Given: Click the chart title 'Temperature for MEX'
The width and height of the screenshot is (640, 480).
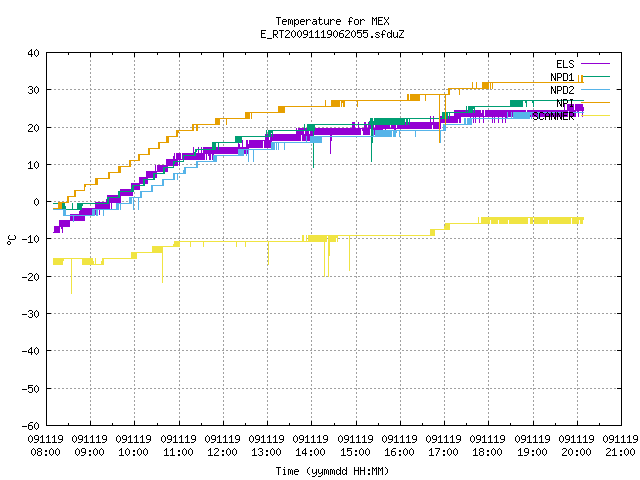Looking at the screenshot, I should [x=332, y=21].
